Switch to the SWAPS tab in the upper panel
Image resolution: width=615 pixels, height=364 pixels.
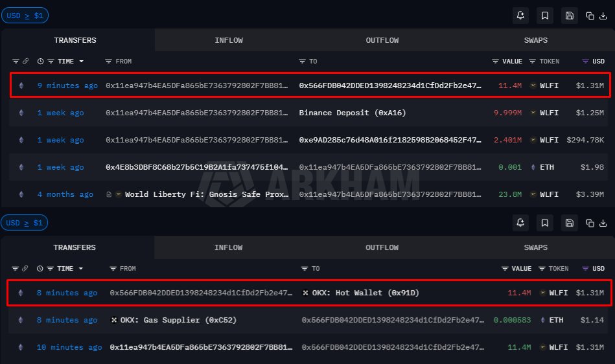coord(536,40)
